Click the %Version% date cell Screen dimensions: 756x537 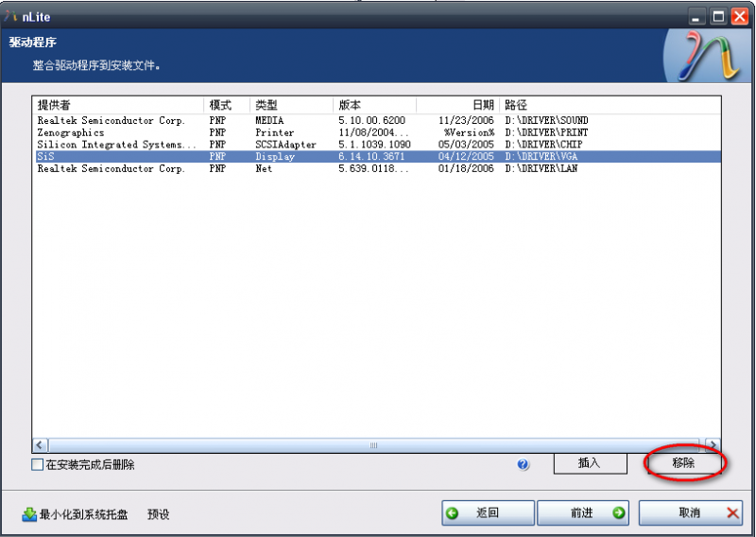pyautogui.click(x=469, y=132)
